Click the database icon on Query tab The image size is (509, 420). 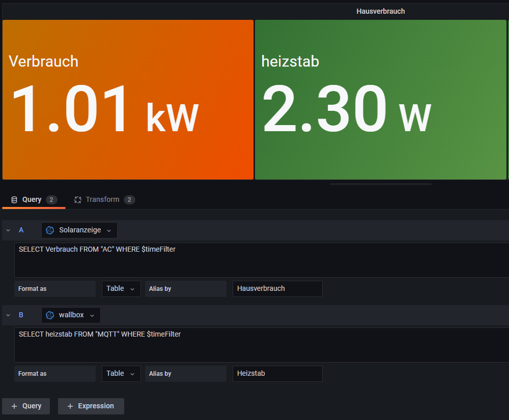(14, 200)
